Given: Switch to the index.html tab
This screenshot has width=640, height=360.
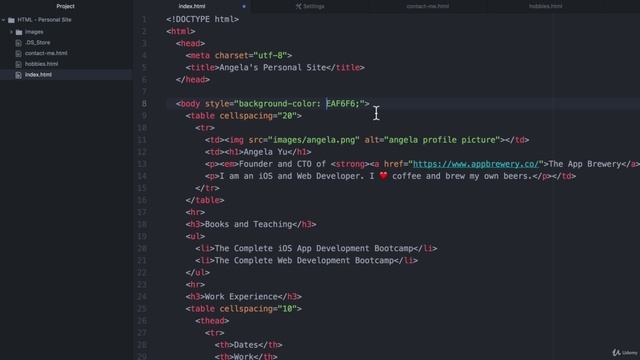Looking at the screenshot, I should (x=192, y=6).
